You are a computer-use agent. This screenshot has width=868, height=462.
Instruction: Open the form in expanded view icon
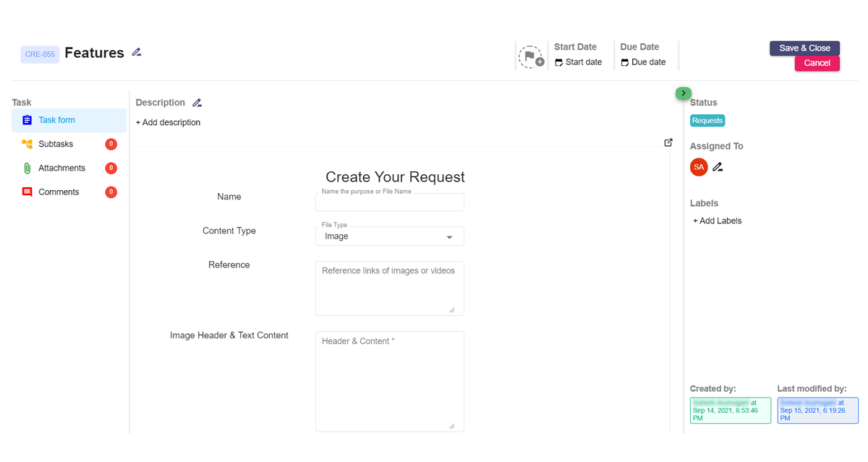click(668, 142)
